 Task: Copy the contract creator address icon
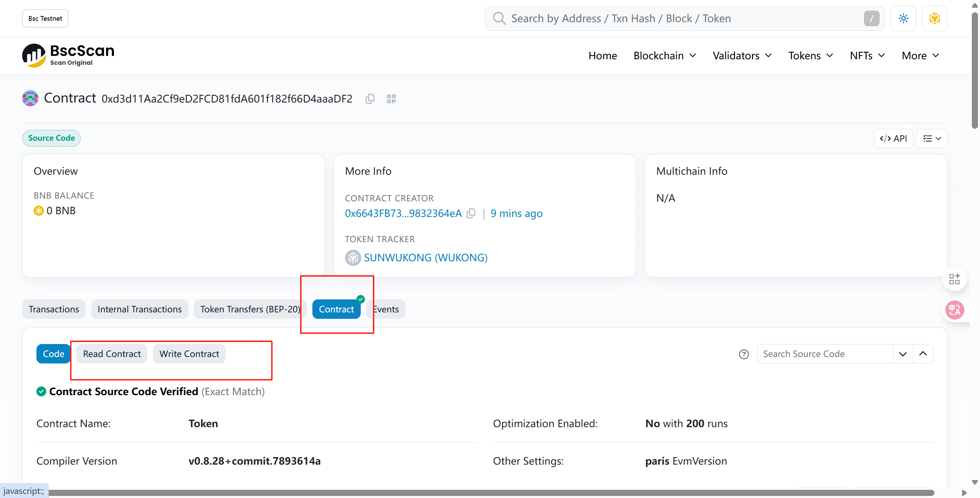(471, 214)
